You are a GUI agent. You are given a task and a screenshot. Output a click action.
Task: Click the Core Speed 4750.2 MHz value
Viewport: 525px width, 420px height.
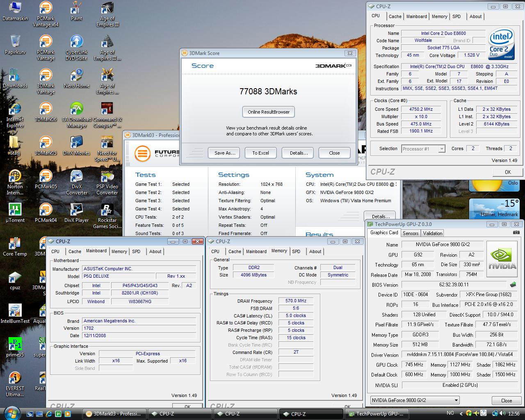pyautogui.click(x=421, y=109)
